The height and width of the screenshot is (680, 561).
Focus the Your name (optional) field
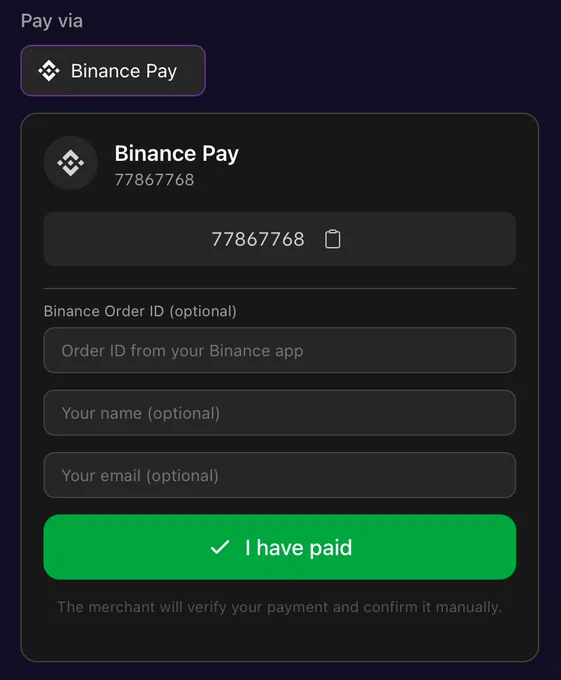(280, 413)
